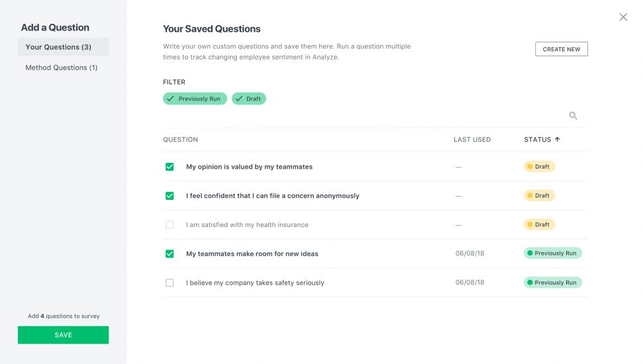
Task: Click Previously Run badge on the safety row
Action: 552,283
